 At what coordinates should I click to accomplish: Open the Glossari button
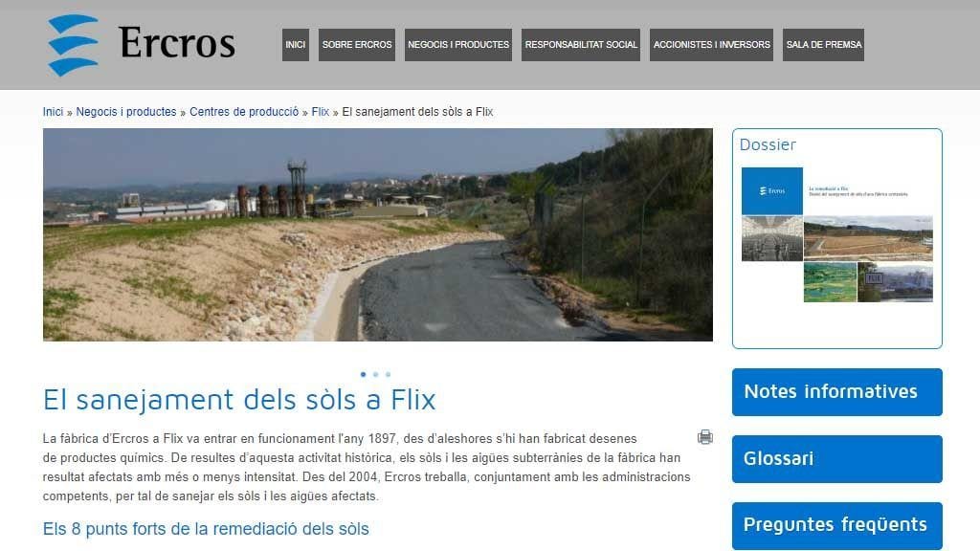tap(836, 458)
